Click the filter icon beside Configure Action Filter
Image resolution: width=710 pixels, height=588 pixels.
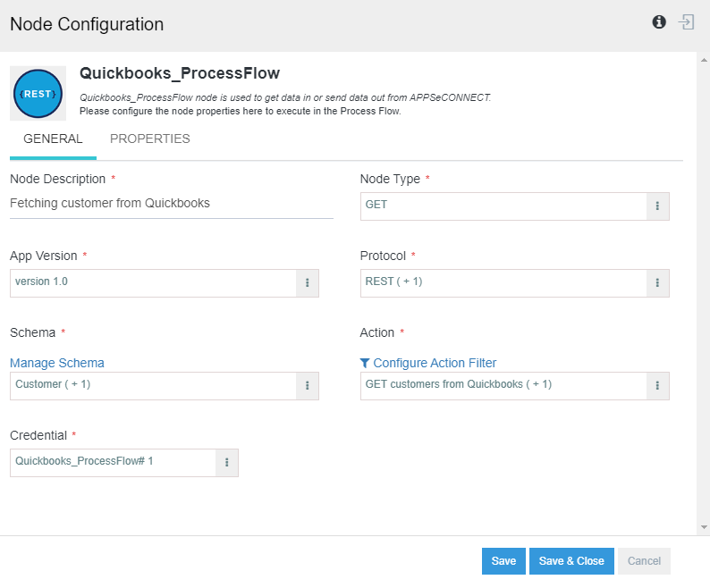(365, 363)
